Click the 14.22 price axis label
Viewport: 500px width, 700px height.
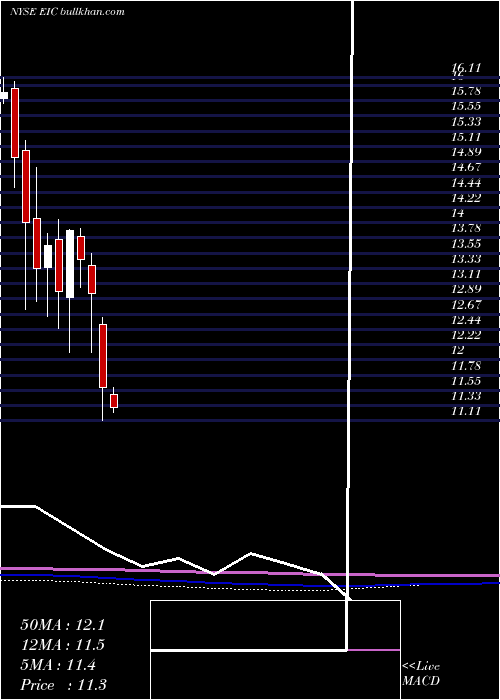466,198
